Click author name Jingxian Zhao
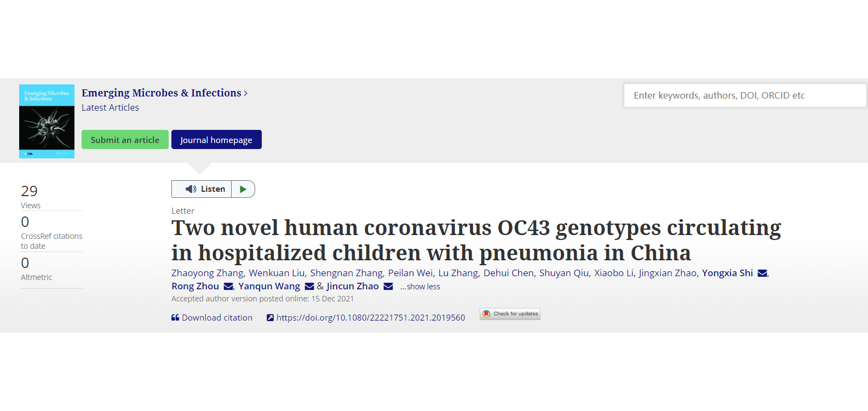 click(668, 273)
